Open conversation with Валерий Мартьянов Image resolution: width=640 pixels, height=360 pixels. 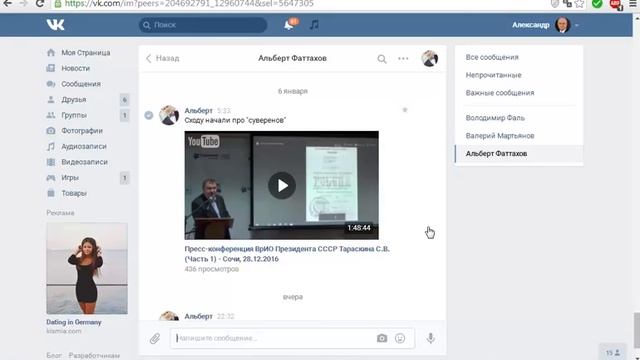(500, 136)
